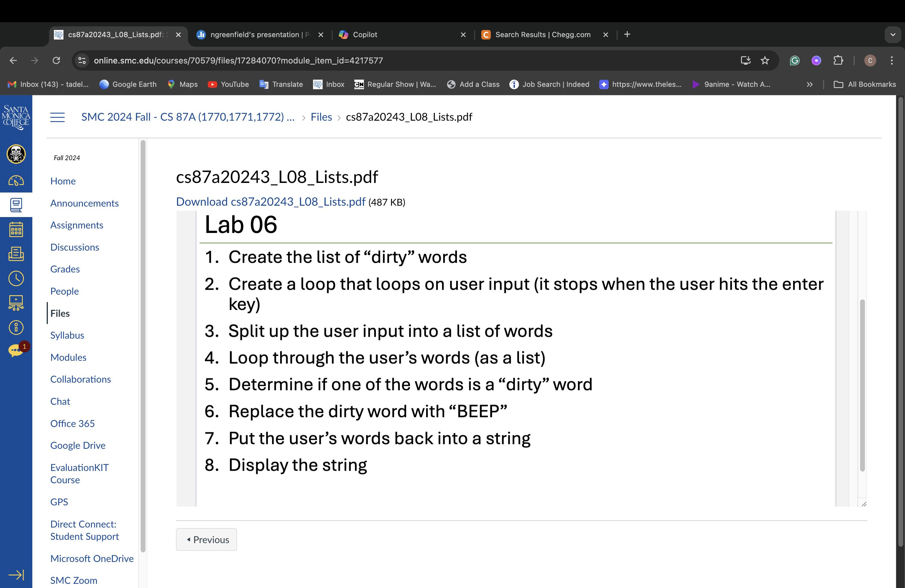905x588 pixels.
Task: Click the Previous button below the PDF
Action: click(x=206, y=539)
